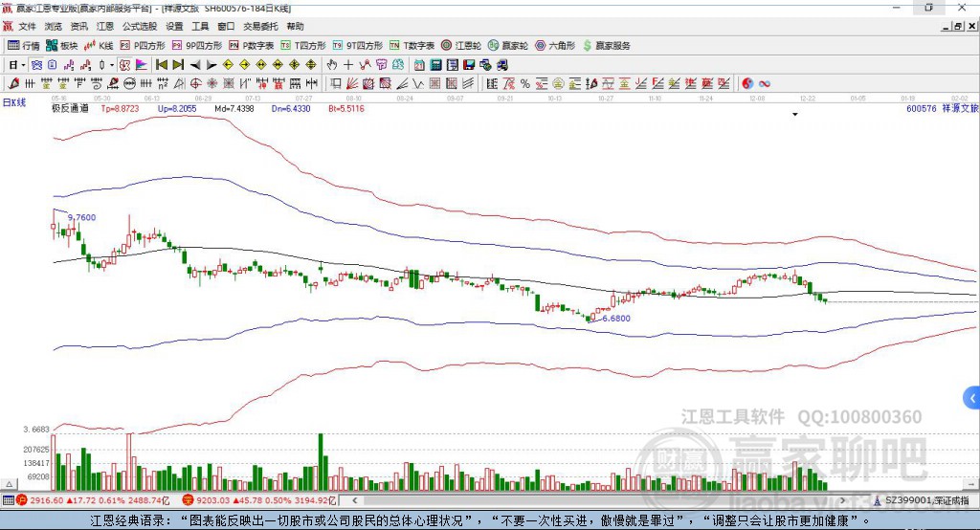Jump to first bar with skip-start icon
The image size is (980, 530).
(161, 65)
